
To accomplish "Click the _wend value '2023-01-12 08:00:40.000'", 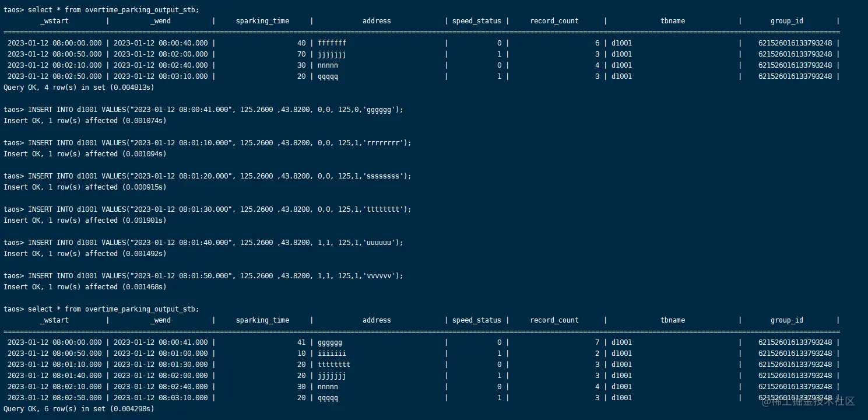I will coord(160,43).
